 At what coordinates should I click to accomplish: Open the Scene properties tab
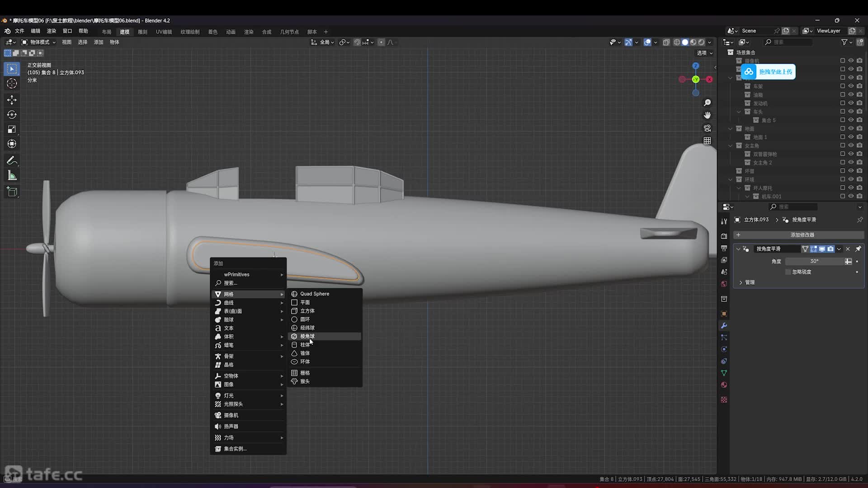click(x=724, y=272)
